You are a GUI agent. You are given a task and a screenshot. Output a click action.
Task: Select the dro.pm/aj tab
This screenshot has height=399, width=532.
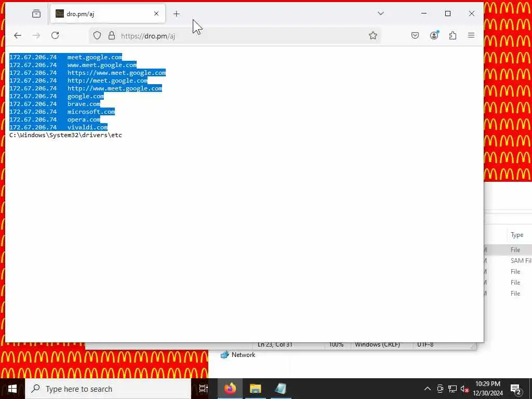[108, 14]
